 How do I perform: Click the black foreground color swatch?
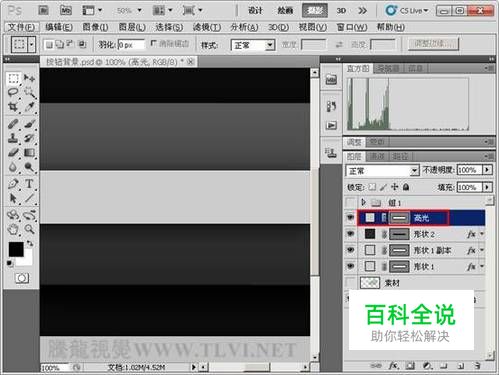pos(16,249)
